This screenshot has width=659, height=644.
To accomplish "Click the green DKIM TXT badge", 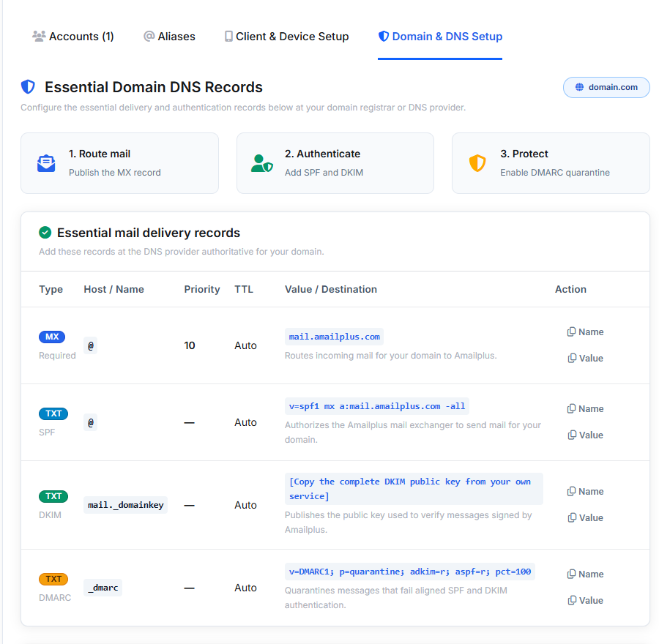I will (x=53, y=497).
